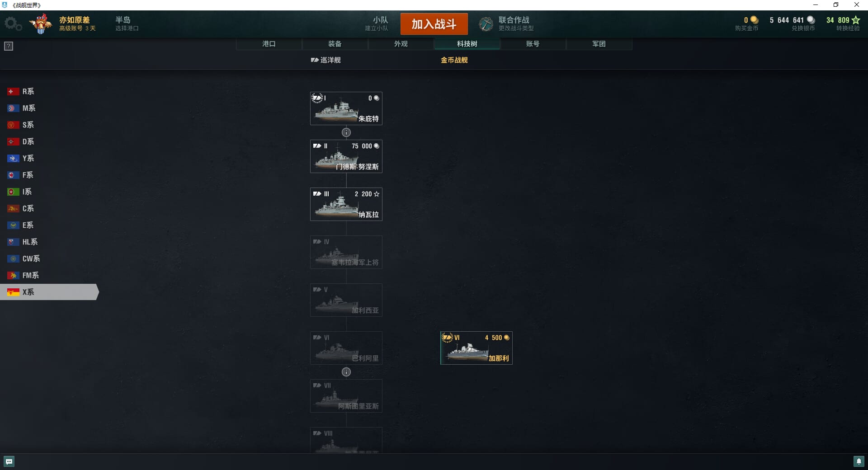Click the player avatar emblem
868x470 pixels.
tap(41, 23)
